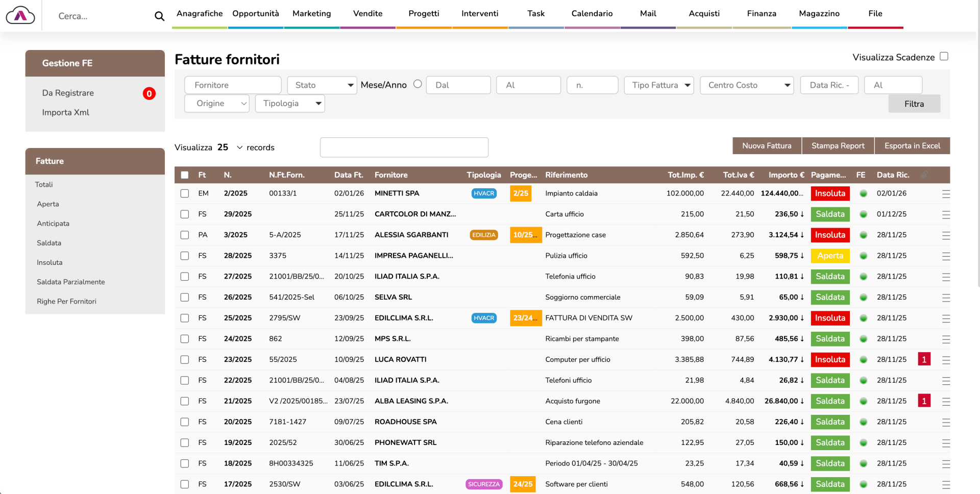This screenshot has width=980, height=494.
Task: Click the red Da Registrare counter badge
Action: (149, 93)
